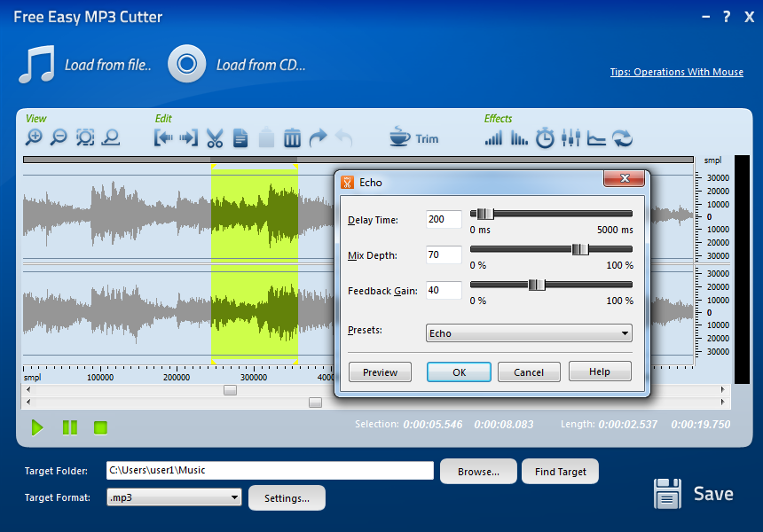Screen dimensions: 763x532
Task: Click the Play button
Action: (x=37, y=428)
